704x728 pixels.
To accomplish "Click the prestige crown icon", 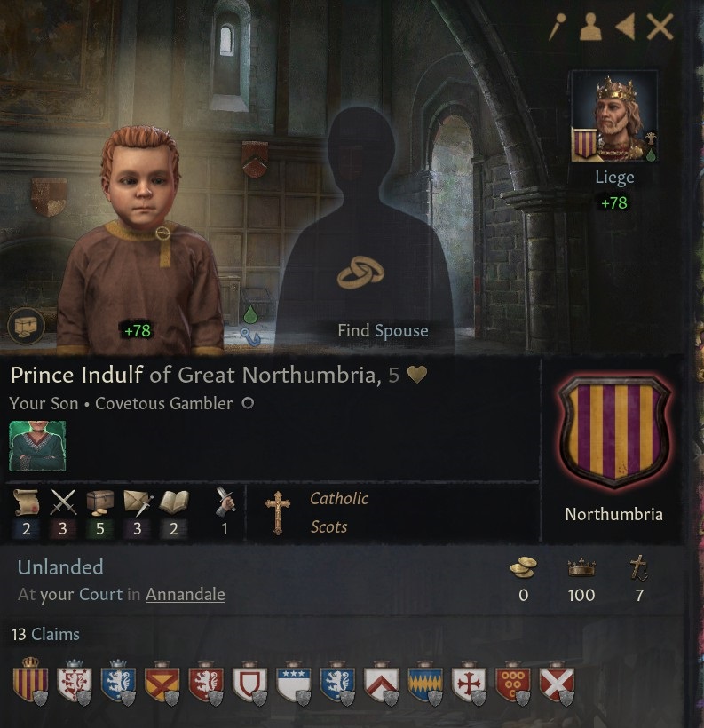I will [581, 568].
